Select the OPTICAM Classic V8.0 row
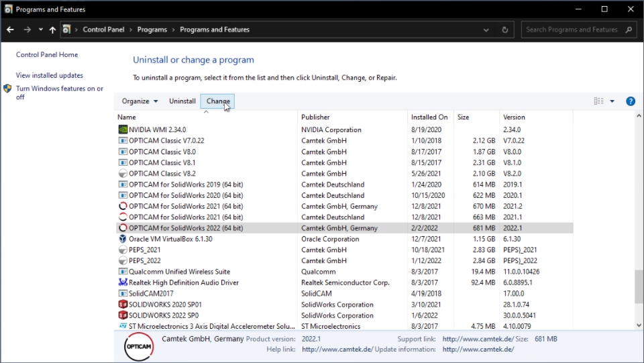 (x=344, y=152)
